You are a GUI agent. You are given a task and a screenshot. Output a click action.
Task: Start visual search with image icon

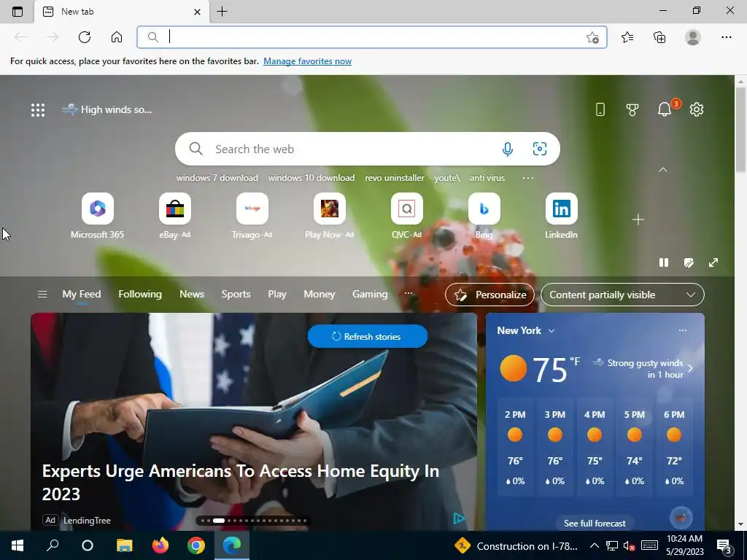539,149
